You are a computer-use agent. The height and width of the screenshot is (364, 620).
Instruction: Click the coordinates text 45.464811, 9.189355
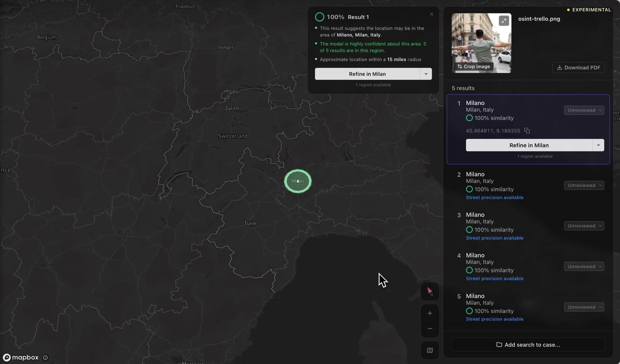tap(493, 131)
